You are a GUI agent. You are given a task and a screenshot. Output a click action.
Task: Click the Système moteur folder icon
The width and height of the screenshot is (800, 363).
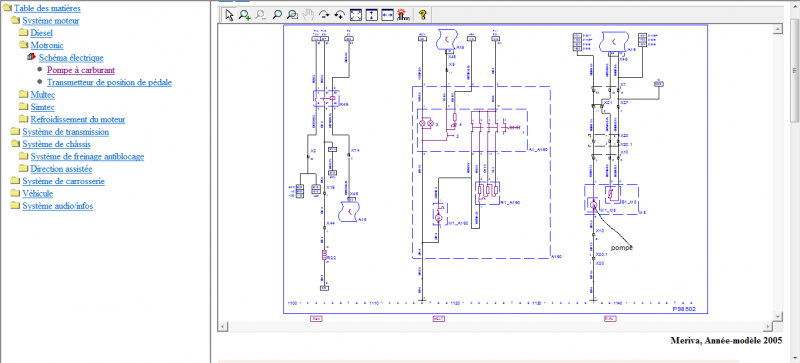15,20
